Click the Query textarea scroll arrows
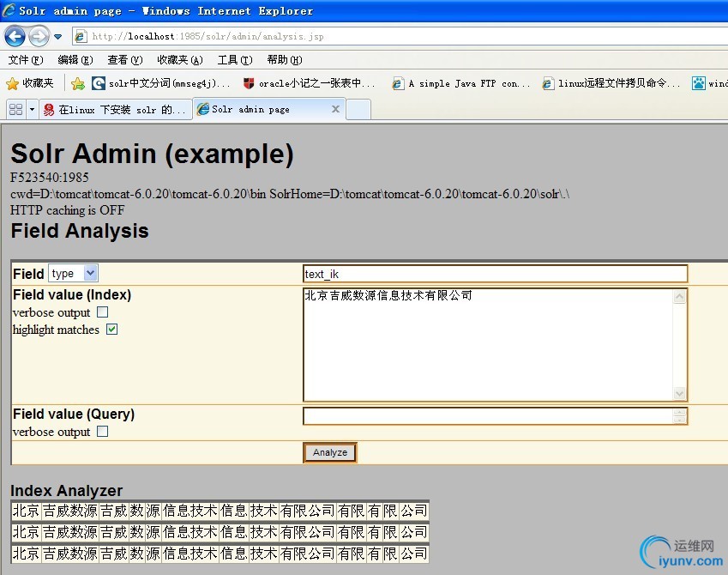The image size is (728, 575). [x=679, y=416]
